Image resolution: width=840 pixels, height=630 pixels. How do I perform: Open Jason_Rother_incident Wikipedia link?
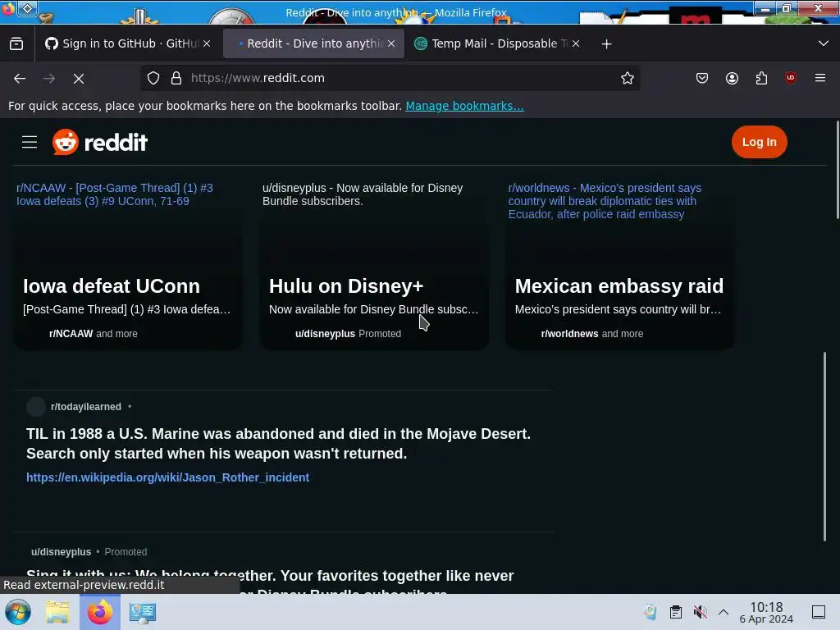click(167, 477)
